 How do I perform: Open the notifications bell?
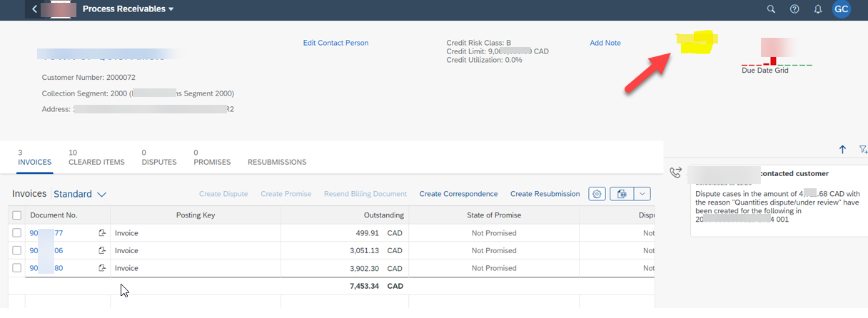click(818, 9)
